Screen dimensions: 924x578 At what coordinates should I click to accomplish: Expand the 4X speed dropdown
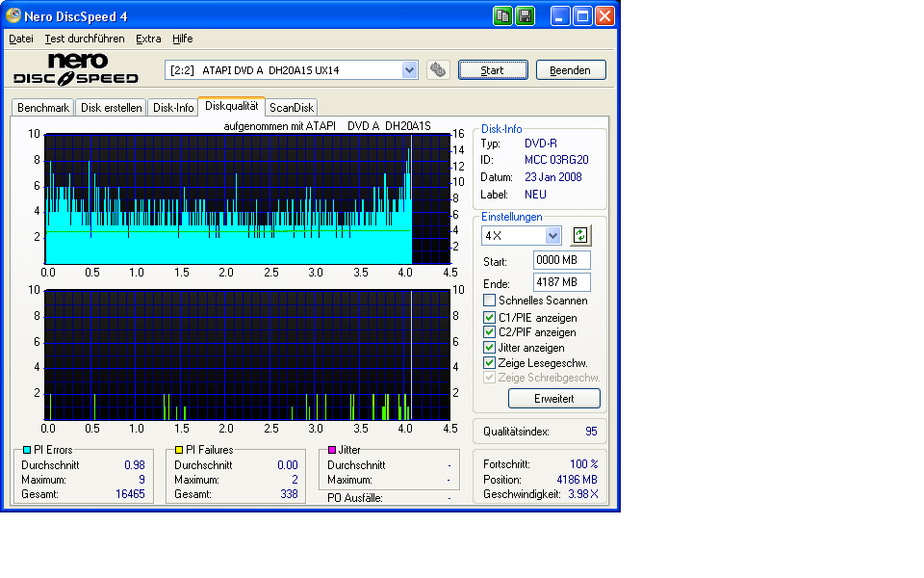click(552, 236)
